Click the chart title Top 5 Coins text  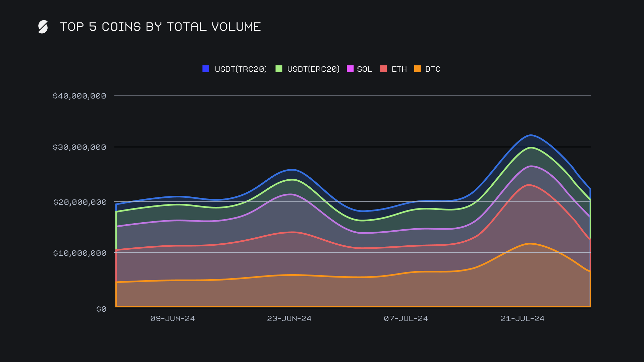[160, 27]
